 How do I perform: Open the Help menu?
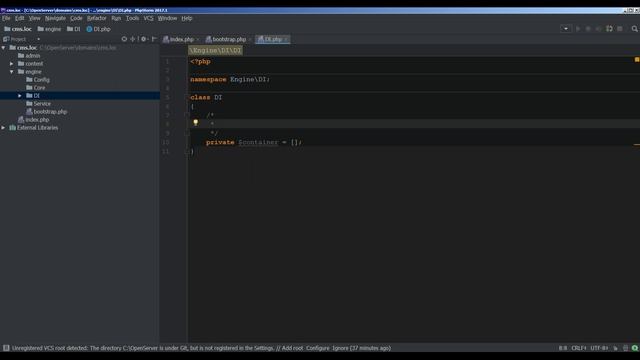[187, 18]
